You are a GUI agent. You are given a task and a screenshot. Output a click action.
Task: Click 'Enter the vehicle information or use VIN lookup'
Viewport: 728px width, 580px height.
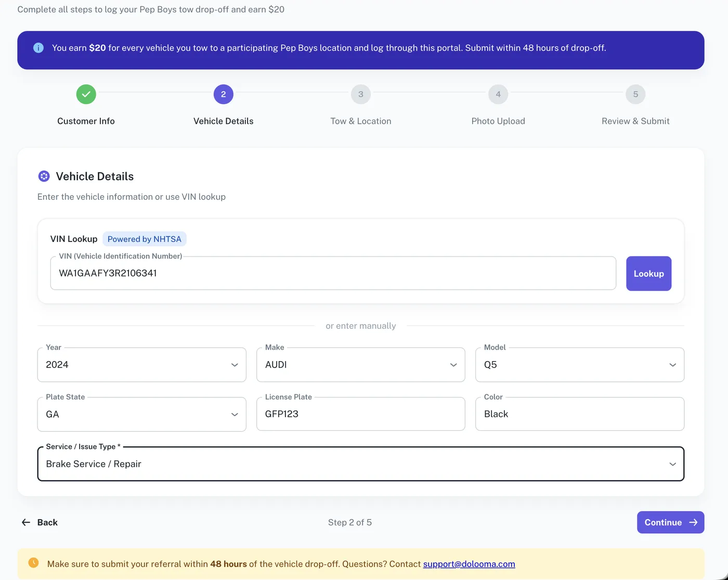[x=132, y=197]
